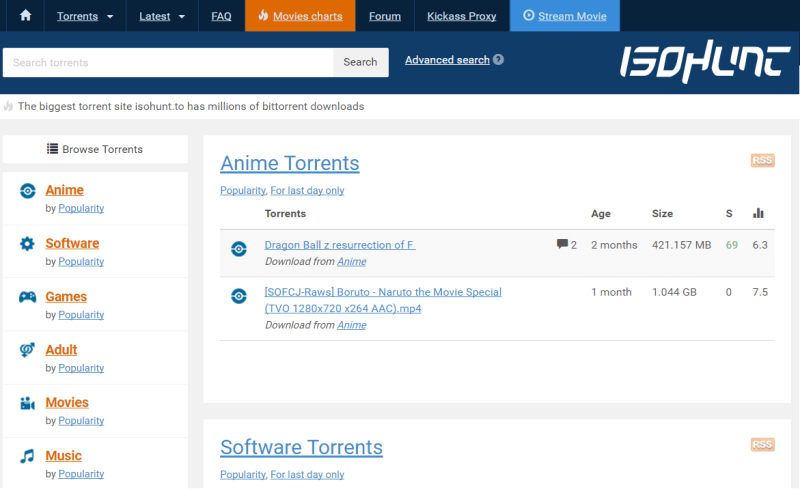Image resolution: width=800 pixels, height=489 pixels.
Task: Click the flame icon on Movies charts
Action: [x=263, y=15]
